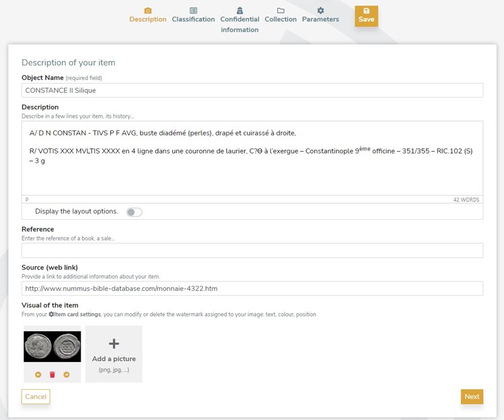Image resolution: width=504 pixels, height=420 pixels.
Task: Click the Source web link field
Action: [x=253, y=288]
